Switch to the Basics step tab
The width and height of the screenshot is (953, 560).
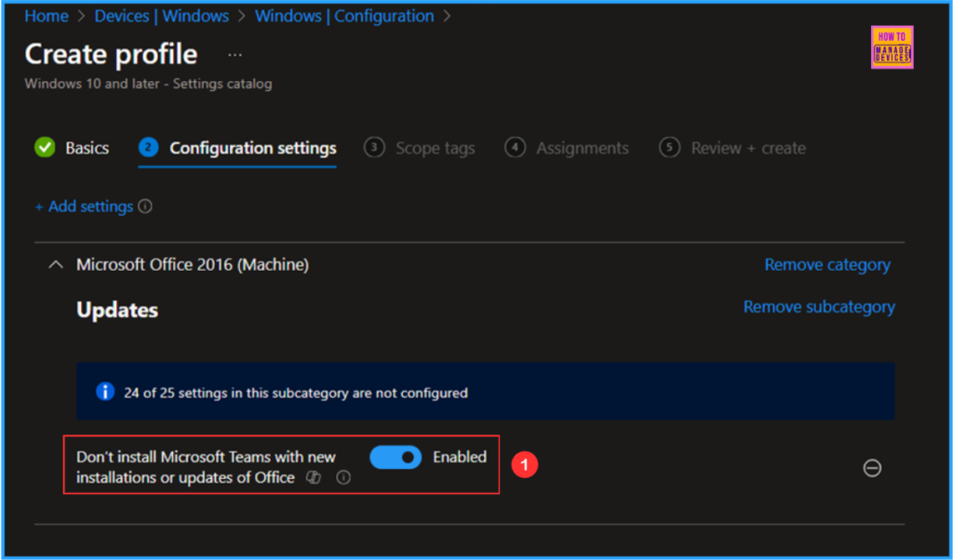coord(72,148)
